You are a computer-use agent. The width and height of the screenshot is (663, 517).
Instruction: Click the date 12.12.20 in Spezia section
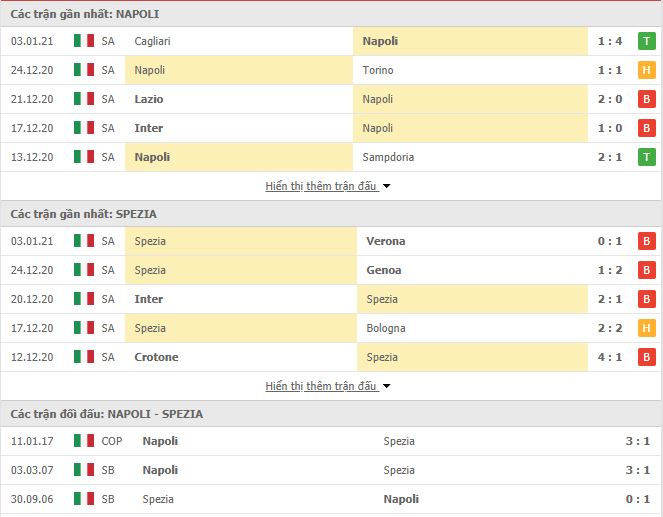coord(32,357)
